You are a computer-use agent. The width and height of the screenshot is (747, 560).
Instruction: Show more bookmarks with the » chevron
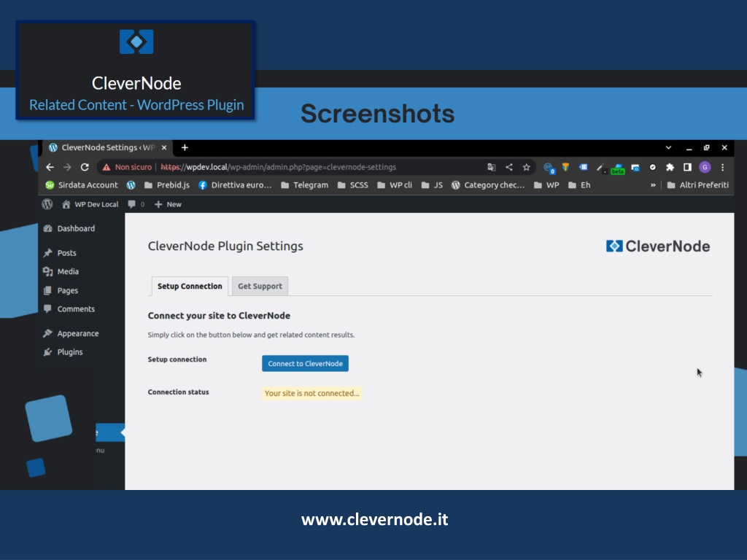pos(653,185)
